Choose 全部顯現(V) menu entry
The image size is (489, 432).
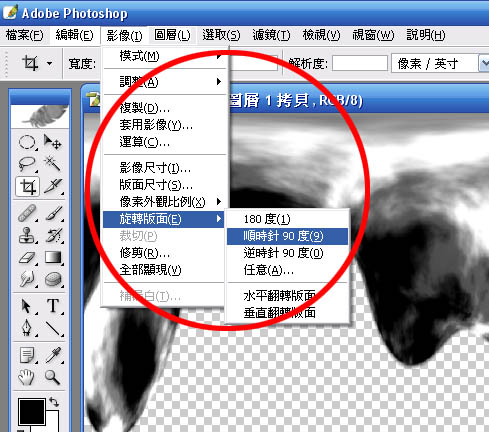163,270
